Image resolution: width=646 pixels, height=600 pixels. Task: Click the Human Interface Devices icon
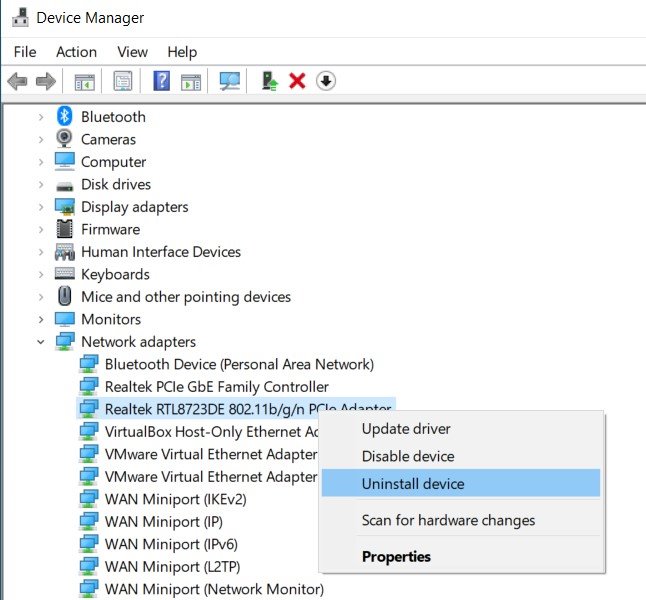point(65,251)
